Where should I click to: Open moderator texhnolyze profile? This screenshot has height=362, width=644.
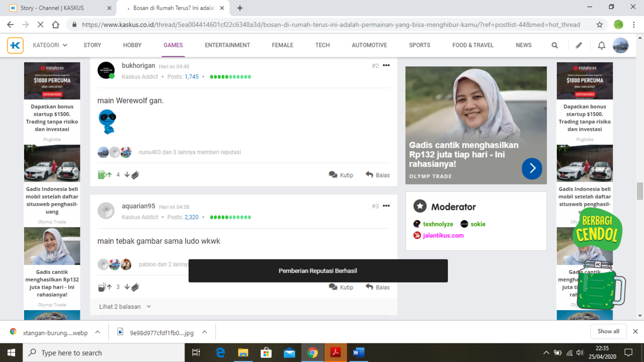click(x=438, y=224)
